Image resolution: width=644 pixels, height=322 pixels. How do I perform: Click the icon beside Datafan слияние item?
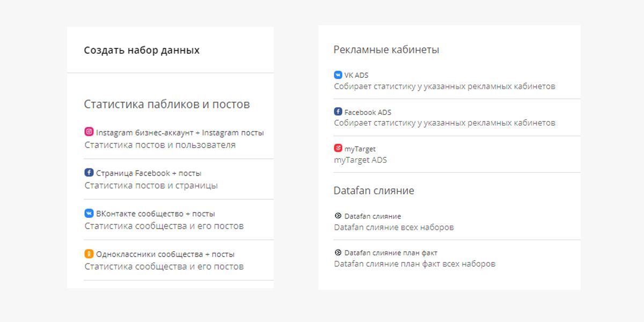coord(338,216)
